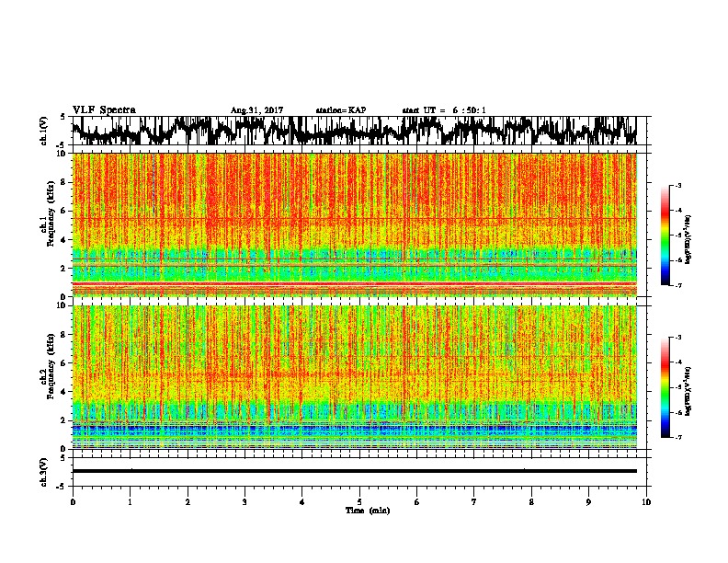The width and height of the screenshot is (728, 563).
Task: Click the time axis tick label "1"
Action: tap(130, 502)
